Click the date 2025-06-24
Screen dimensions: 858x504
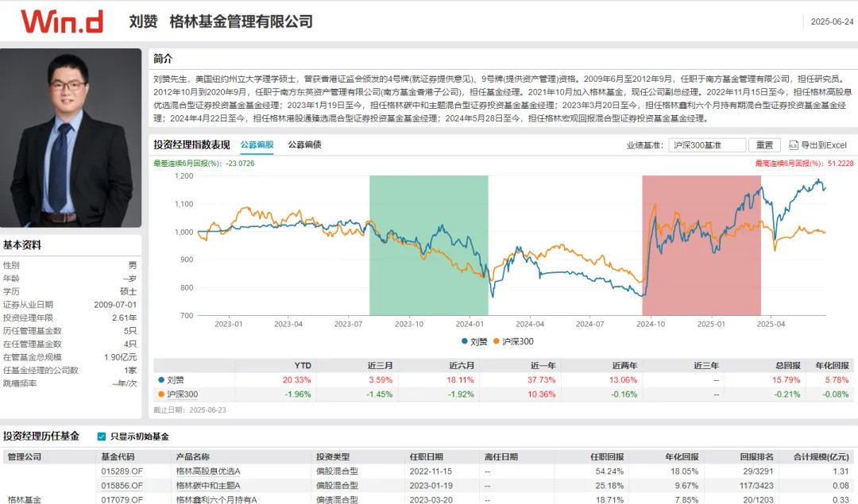(x=832, y=22)
